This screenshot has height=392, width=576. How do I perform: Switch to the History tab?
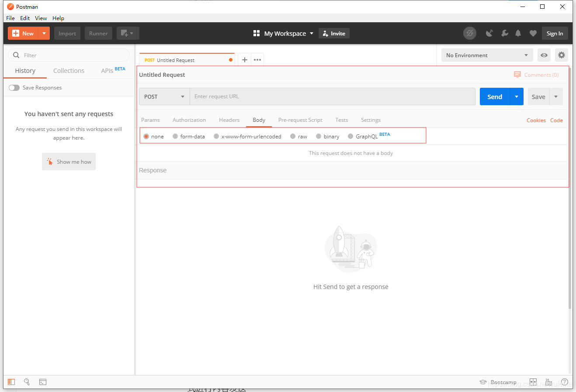pos(25,71)
